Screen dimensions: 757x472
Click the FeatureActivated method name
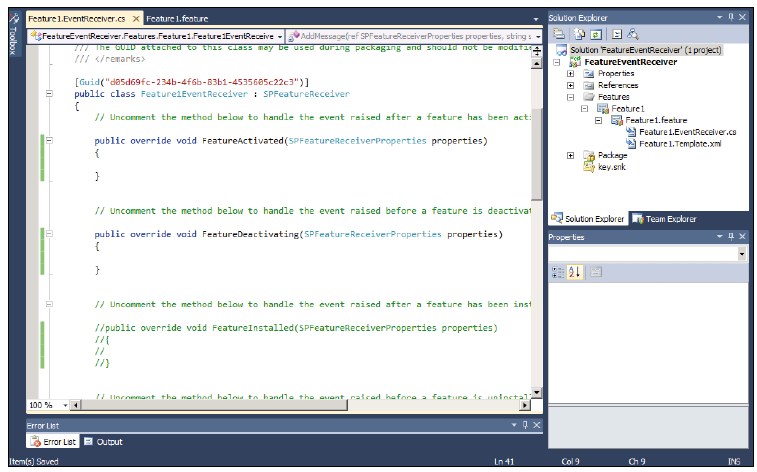click(242, 141)
